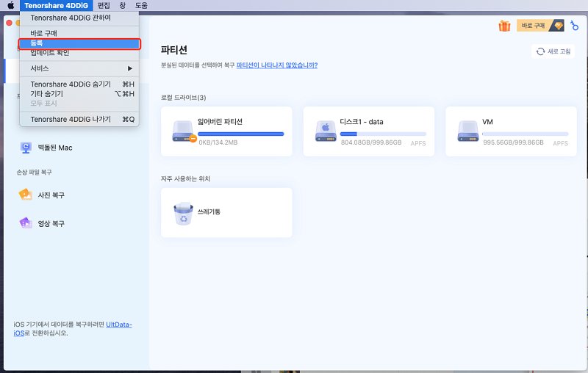Click the lost partition drive icon

(184, 131)
